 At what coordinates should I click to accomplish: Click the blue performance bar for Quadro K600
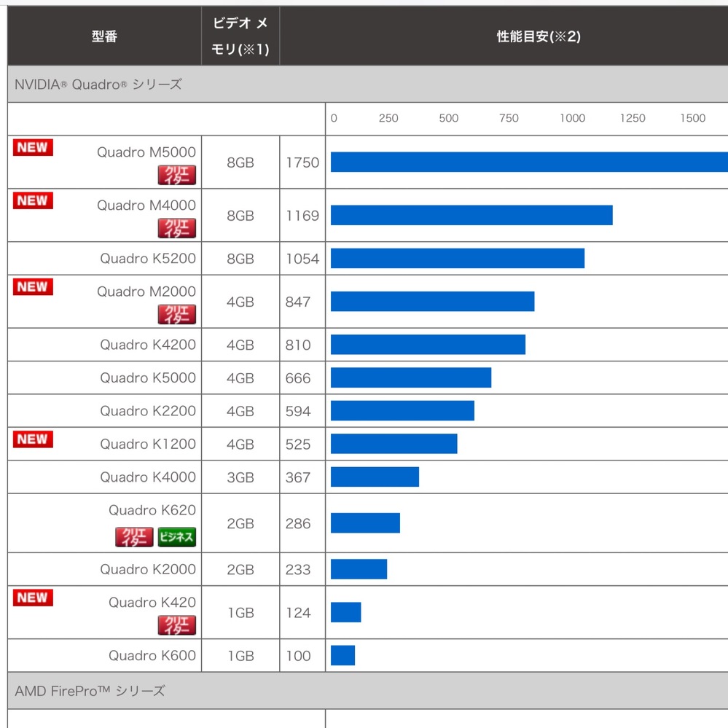[343, 655]
